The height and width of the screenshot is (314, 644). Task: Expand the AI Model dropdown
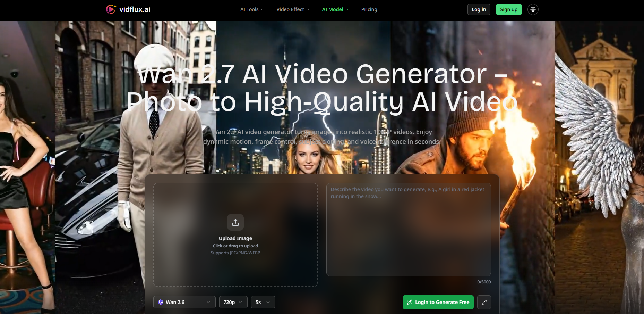pos(334,9)
